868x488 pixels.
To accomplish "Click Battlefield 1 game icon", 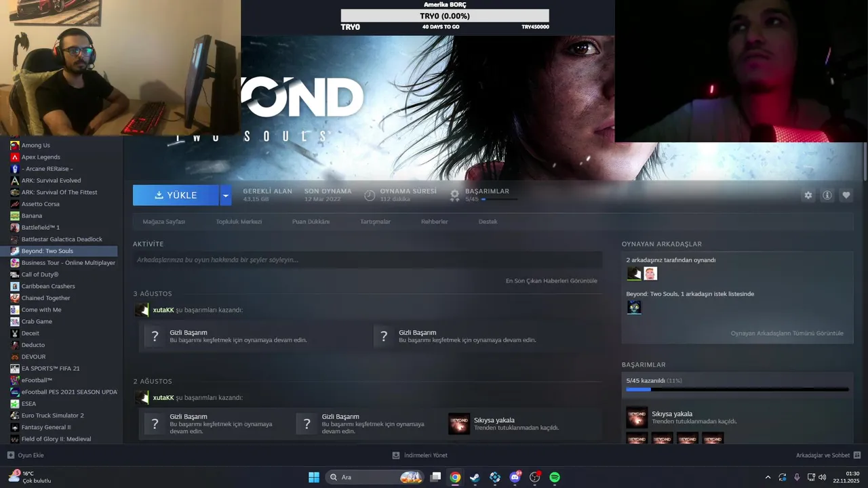I will pos(15,228).
